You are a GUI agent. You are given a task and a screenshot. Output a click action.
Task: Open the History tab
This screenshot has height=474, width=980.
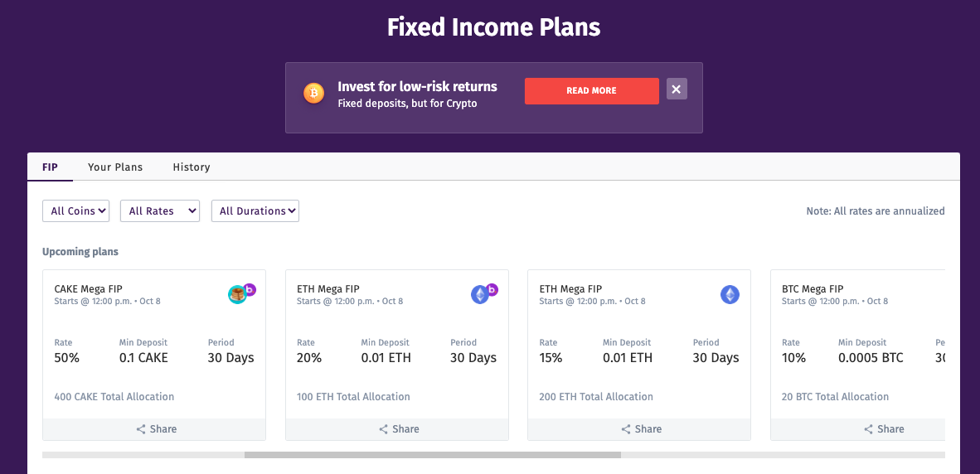click(x=192, y=167)
